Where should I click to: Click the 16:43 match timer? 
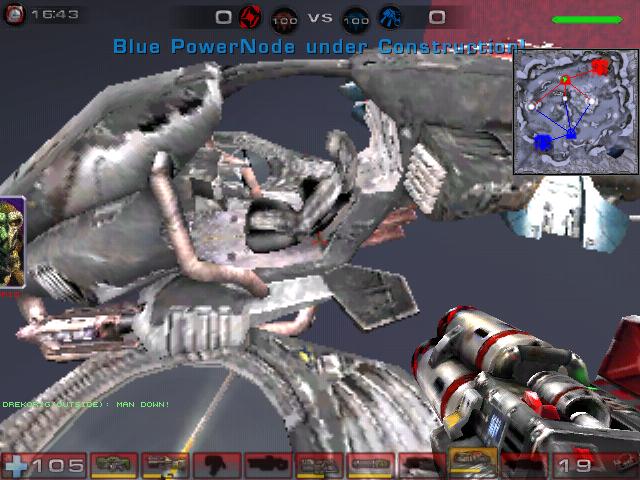click(x=55, y=15)
